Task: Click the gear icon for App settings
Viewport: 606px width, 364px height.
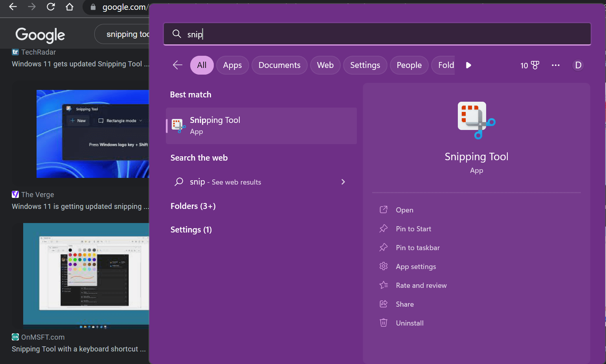Action: tap(384, 266)
